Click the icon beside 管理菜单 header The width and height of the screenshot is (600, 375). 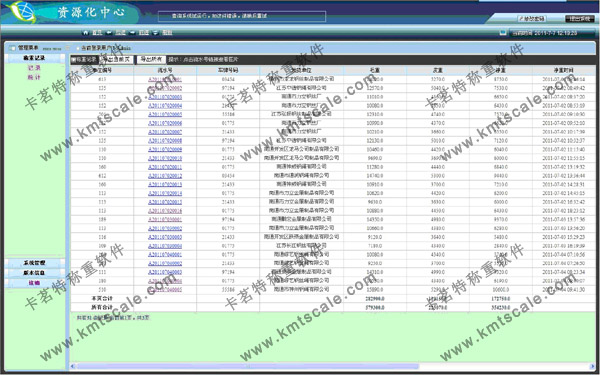pos(12,48)
